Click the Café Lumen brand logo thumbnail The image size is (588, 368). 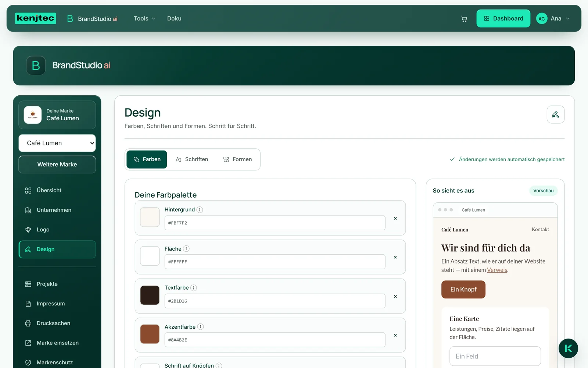33,115
